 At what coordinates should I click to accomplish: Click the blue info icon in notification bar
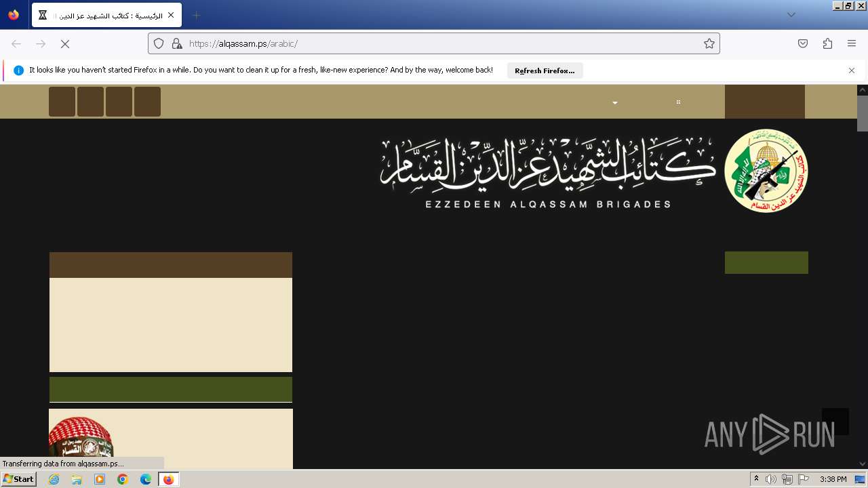pos(18,70)
